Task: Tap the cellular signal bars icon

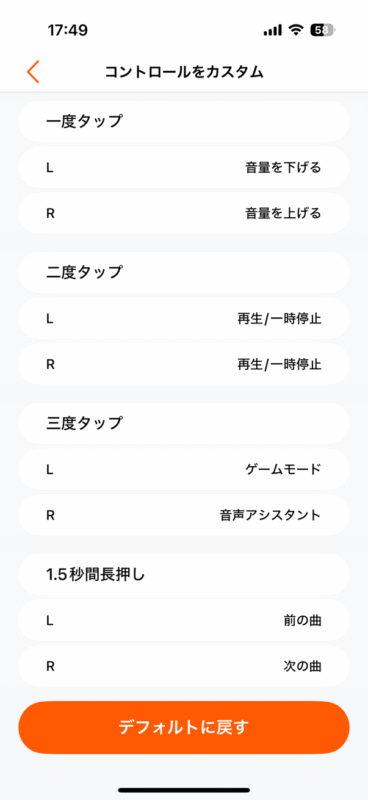Action: [x=273, y=31]
